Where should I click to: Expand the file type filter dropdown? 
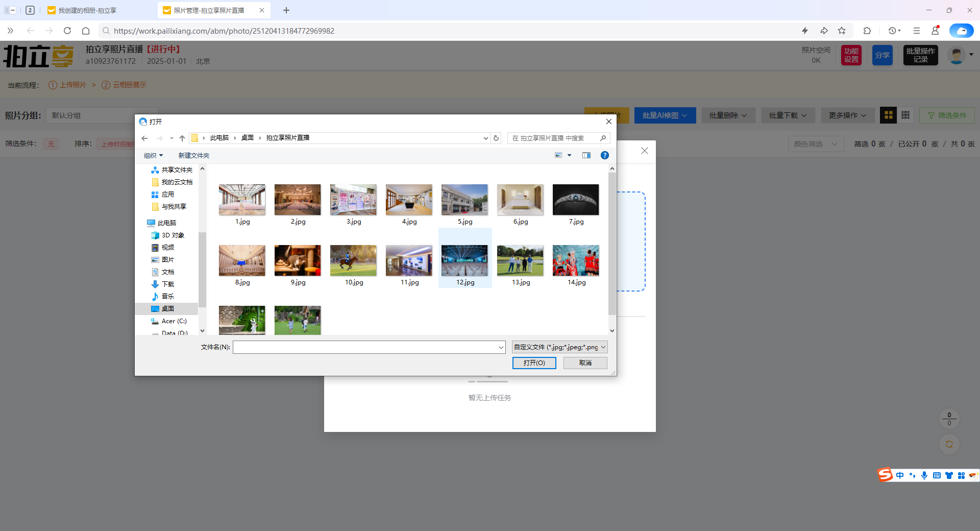click(x=603, y=347)
